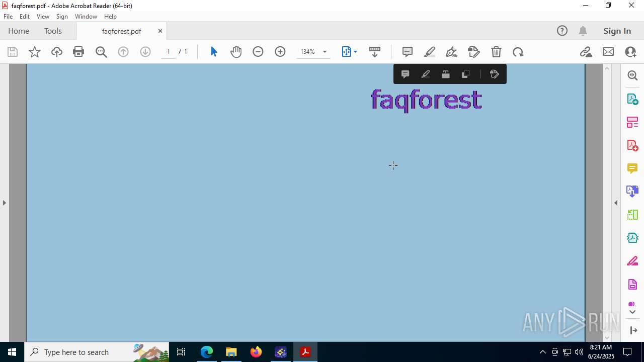Viewport: 644px width, 362px height.
Task: Send the file by email
Action: (x=608, y=52)
